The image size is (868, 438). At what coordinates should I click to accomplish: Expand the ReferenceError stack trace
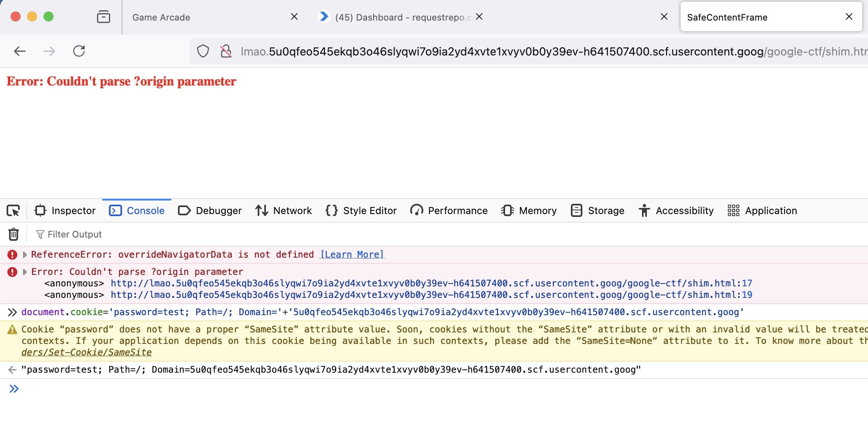pyautogui.click(x=25, y=255)
